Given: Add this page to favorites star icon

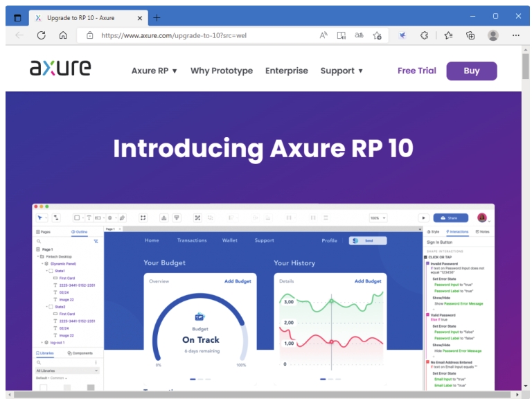Looking at the screenshot, I should point(378,35).
